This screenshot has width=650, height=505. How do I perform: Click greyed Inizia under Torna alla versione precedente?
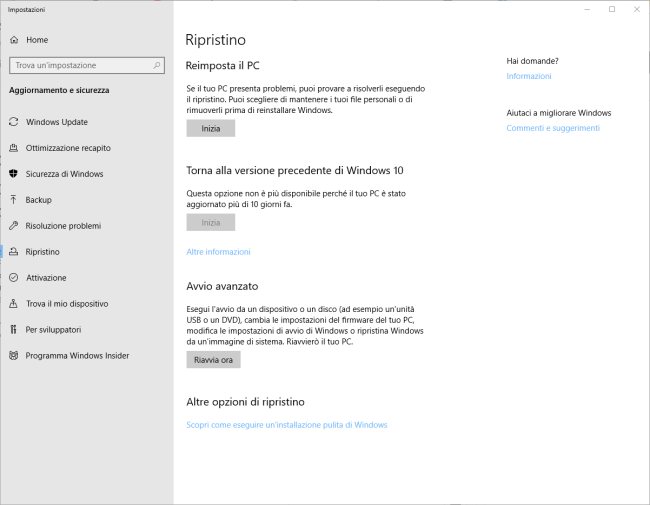pyautogui.click(x=211, y=223)
